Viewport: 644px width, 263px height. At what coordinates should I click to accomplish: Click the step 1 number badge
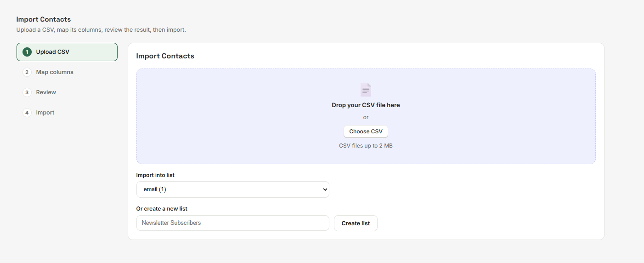27,52
